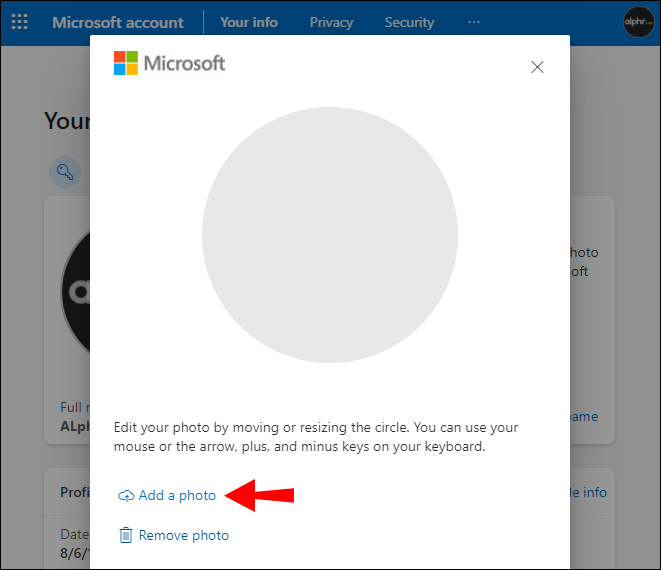The width and height of the screenshot is (661, 570).
Task: Open the alphr account avatar menu
Action: (639, 22)
